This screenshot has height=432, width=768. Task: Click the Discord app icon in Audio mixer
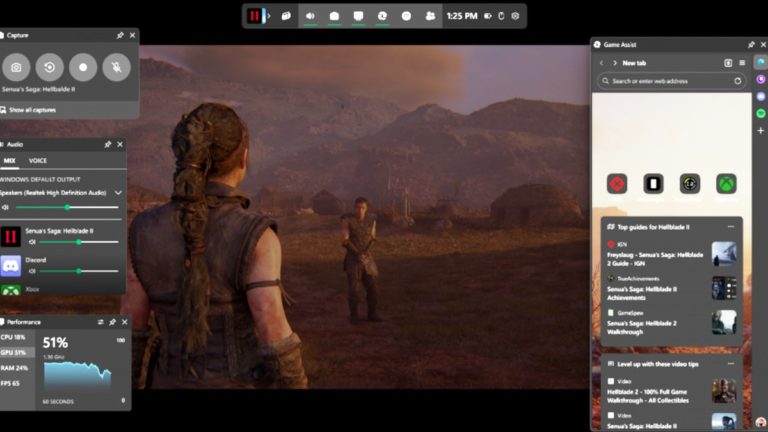click(x=10, y=266)
